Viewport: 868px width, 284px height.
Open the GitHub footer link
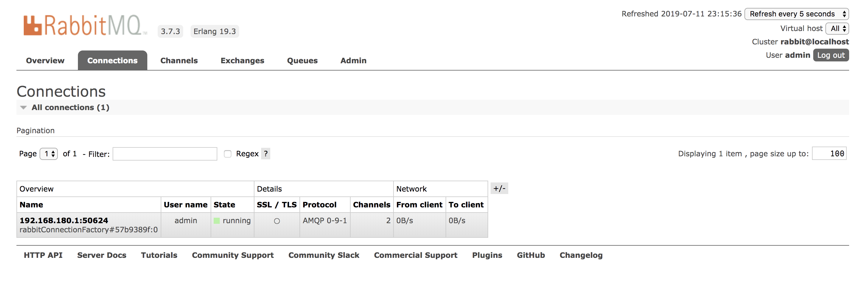click(x=531, y=255)
